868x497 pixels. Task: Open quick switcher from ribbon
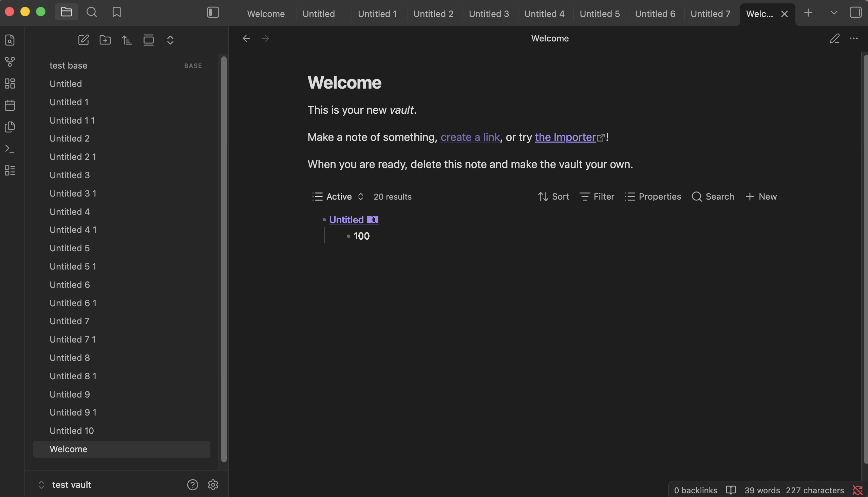tap(10, 40)
